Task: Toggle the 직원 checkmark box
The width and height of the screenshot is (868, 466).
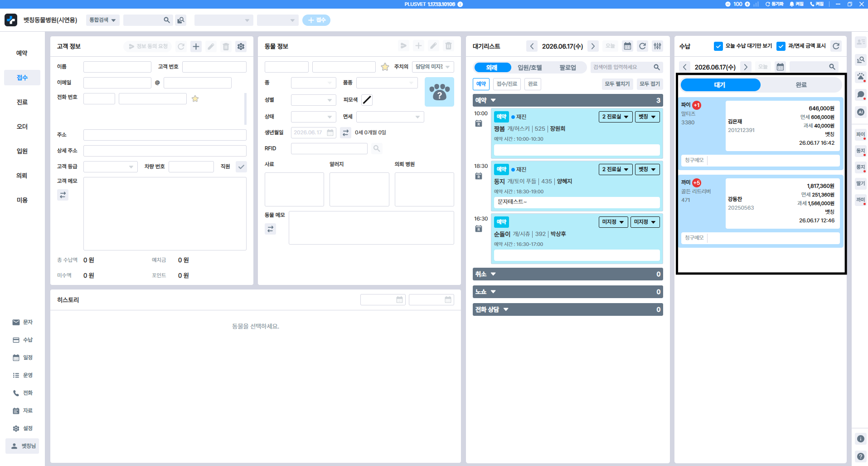Action: [241, 167]
